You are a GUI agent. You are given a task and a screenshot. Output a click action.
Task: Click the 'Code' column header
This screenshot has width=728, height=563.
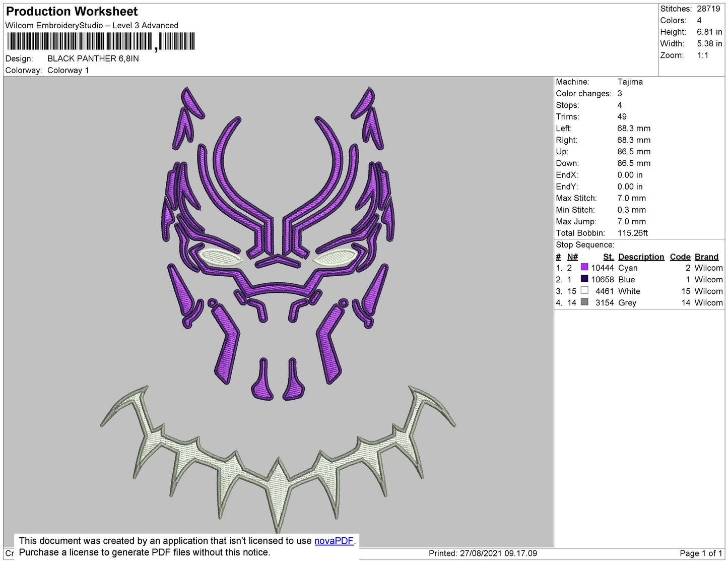(x=680, y=257)
